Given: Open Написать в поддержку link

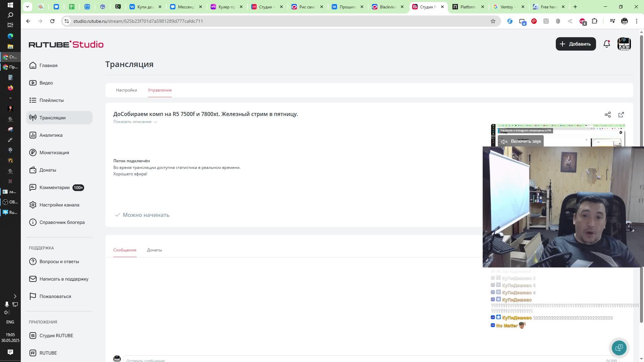Looking at the screenshot, I should tap(64, 279).
